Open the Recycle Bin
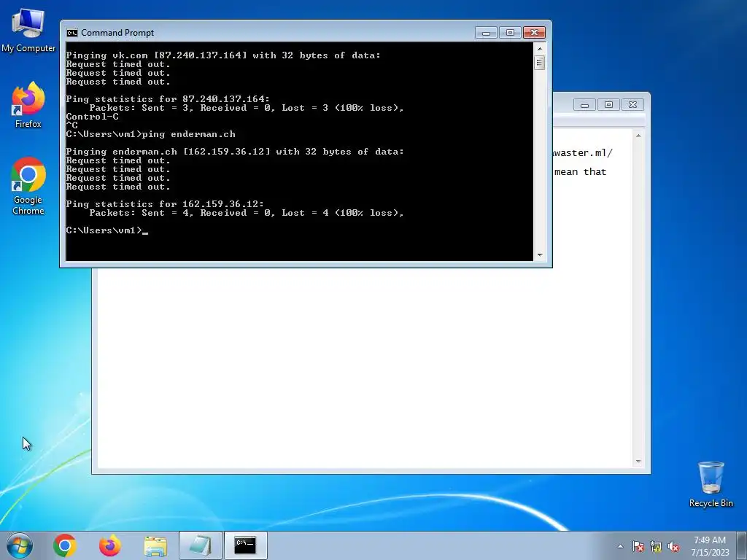 pos(711,484)
